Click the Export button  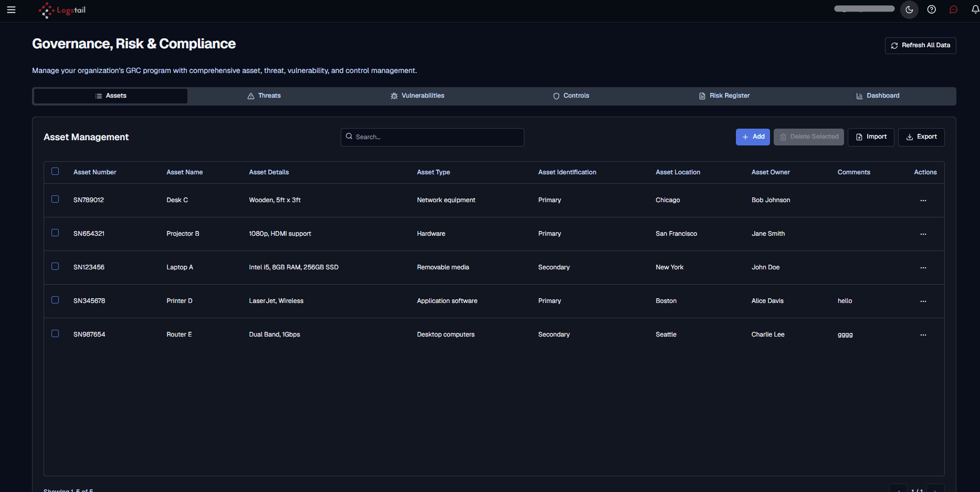(921, 137)
